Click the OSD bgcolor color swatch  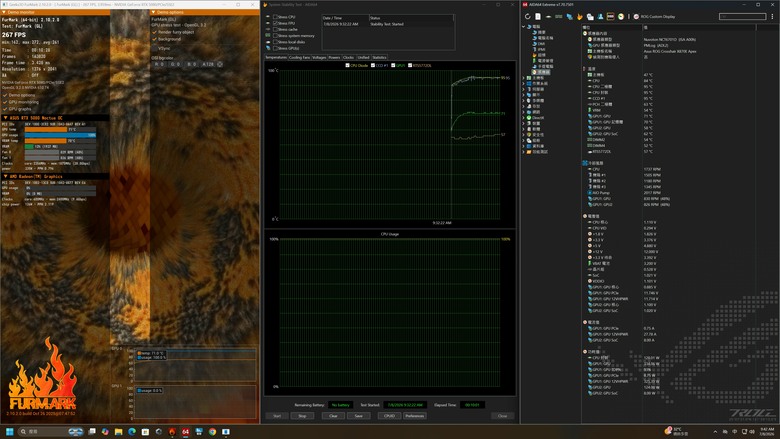pyautogui.click(x=220, y=64)
